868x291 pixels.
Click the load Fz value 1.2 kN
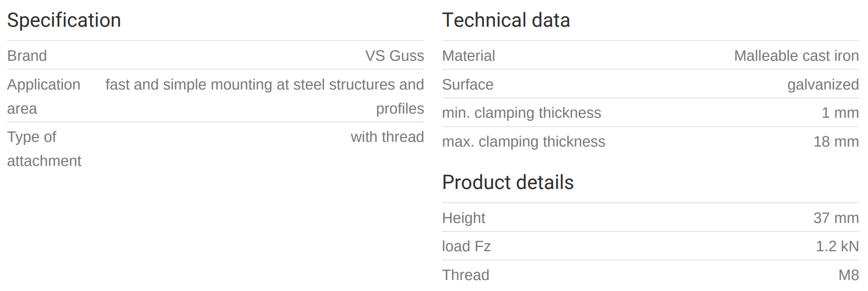pos(837,247)
